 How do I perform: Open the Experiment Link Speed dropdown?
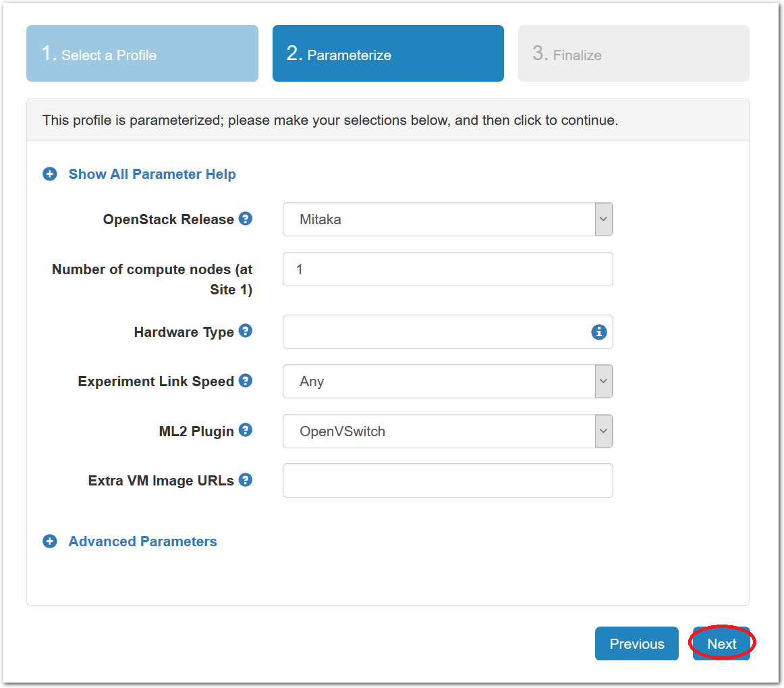coord(447,381)
